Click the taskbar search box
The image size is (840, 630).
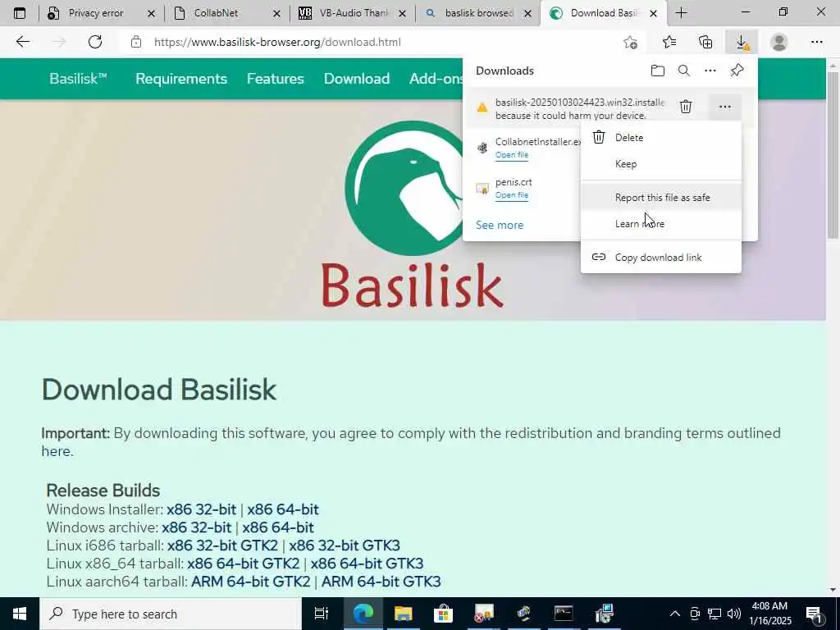pyautogui.click(x=171, y=614)
